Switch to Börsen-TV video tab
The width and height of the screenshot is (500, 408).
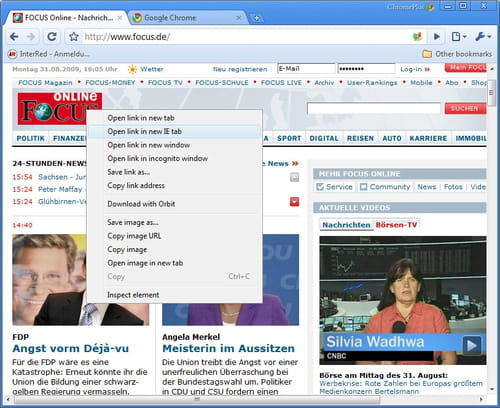coord(396,225)
